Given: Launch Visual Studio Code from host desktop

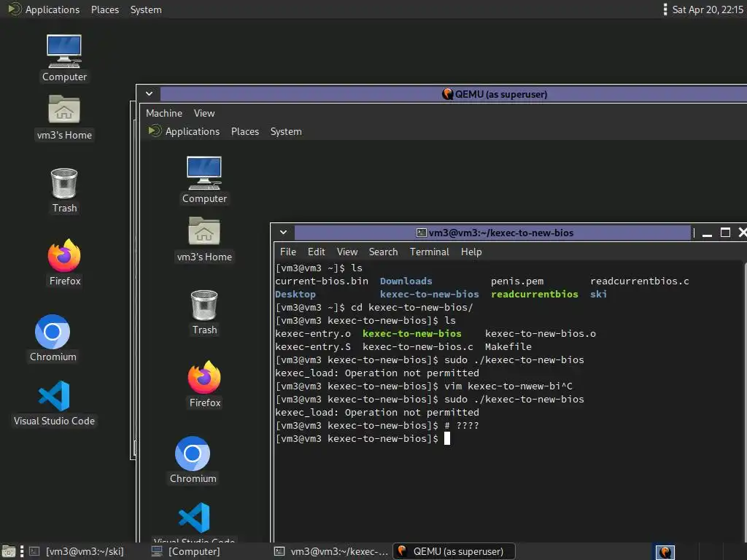Looking at the screenshot, I should click(x=54, y=396).
